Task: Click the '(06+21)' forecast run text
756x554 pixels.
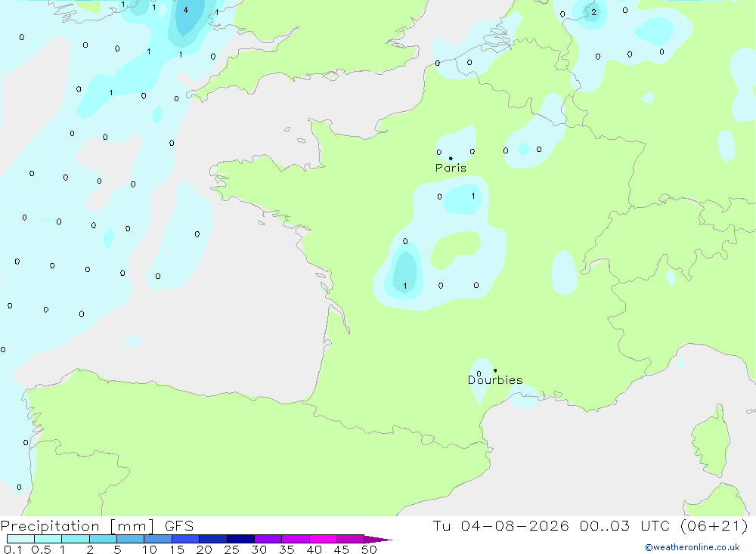Action: pos(714,525)
